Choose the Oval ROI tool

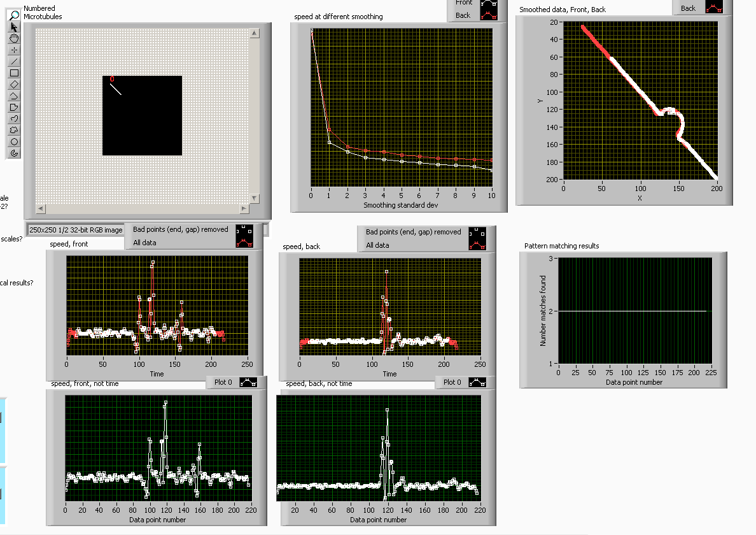pyautogui.click(x=14, y=141)
